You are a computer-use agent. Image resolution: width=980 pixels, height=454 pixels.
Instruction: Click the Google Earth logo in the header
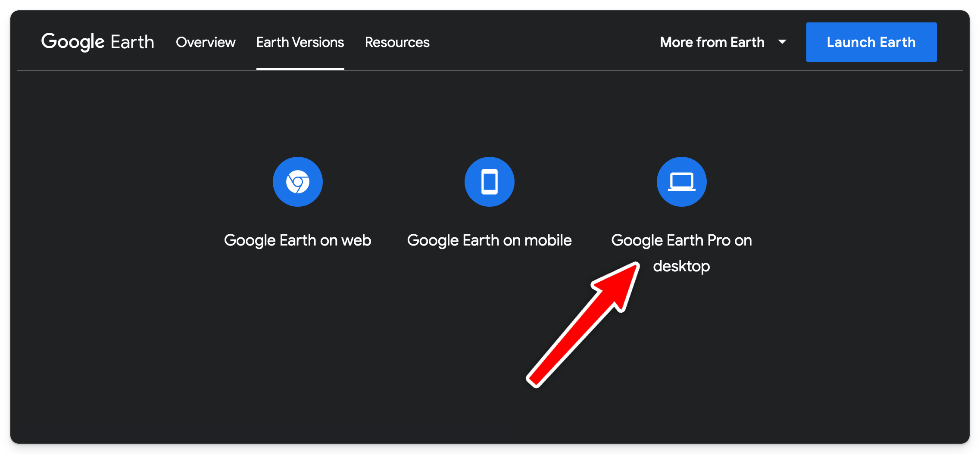pos(97,42)
